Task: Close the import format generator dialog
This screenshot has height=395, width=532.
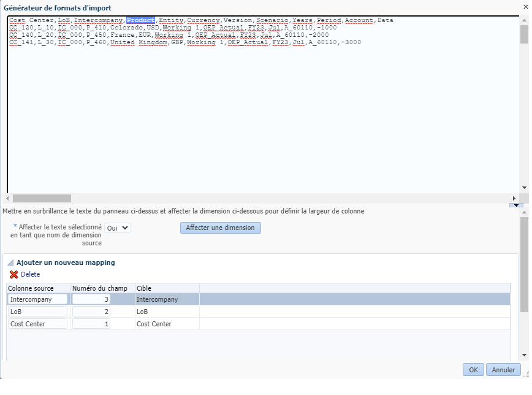Action: pos(525,7)
